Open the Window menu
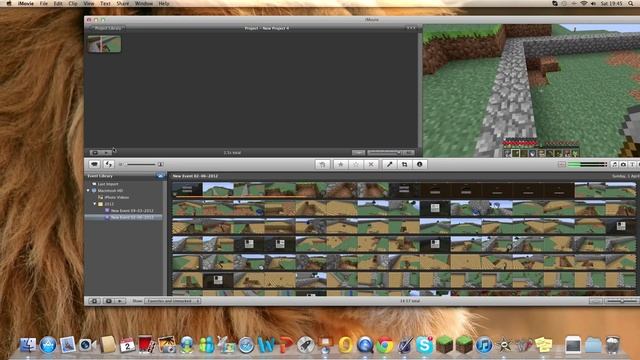640x360 pixels. tap(144, 3)
